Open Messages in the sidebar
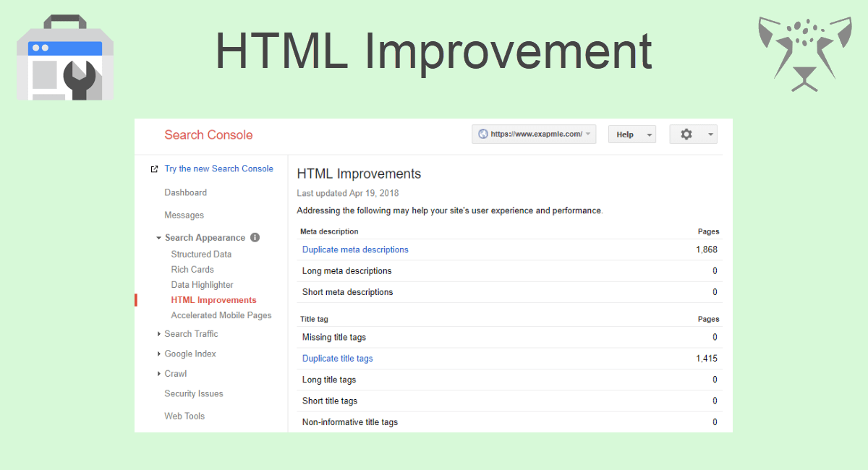Screen dimensions: 868x470 click(x=184, y=215)
